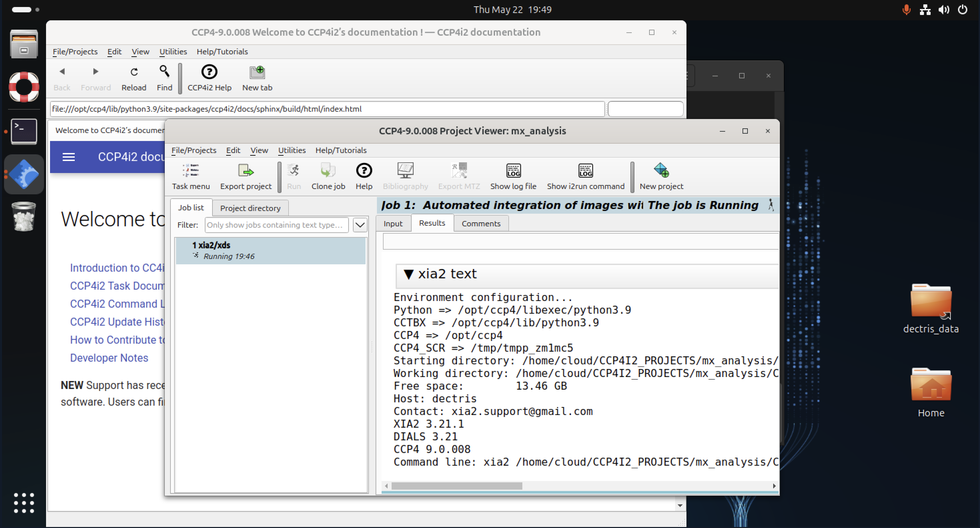
Task: Click Show i2run command icon
Action: tap(585, 176)
